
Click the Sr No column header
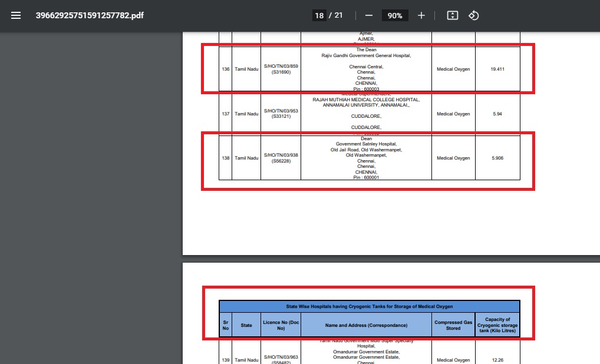(226, 325)
